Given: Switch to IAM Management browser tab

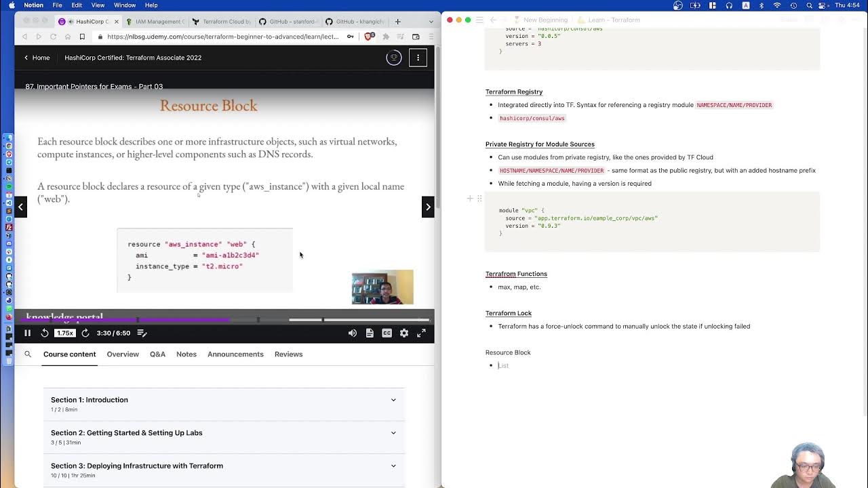Looking at the screenshot, I should click(155, 21).
